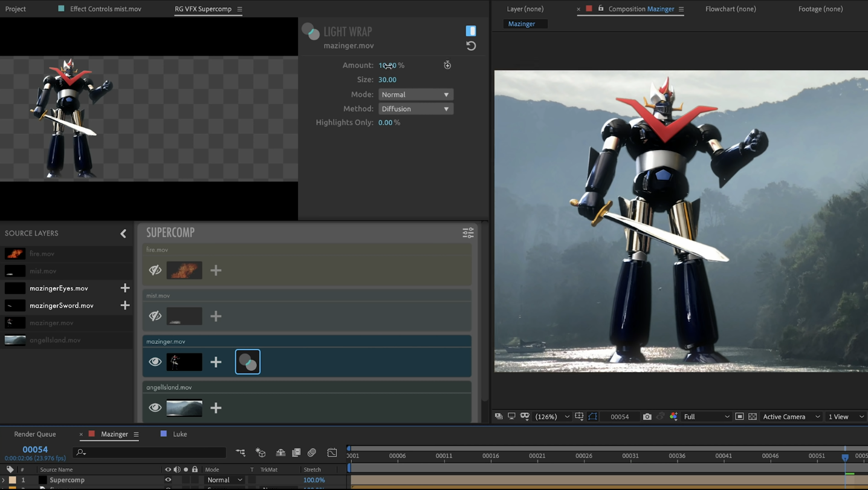The height and width of the screenshot is (490, 868).
Task: Add effect to fire.mov Supercomp layer
Action: pos(216,270)
